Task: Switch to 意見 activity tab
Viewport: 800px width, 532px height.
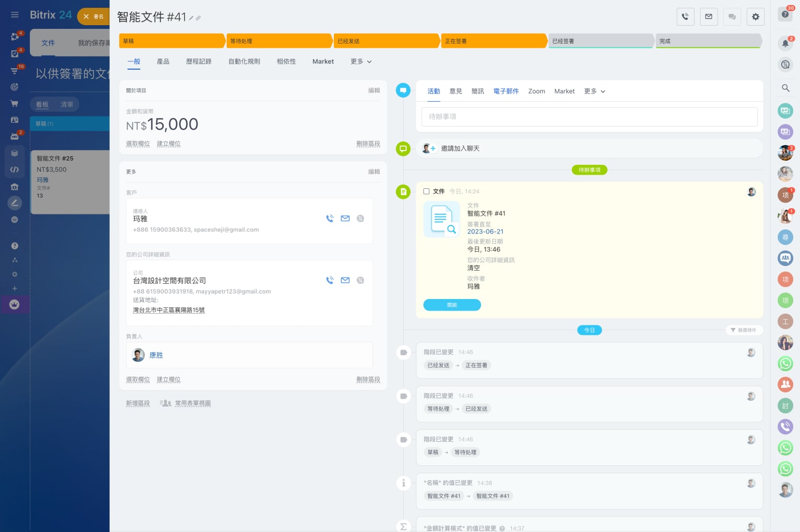Action: (x=456, y=91)
